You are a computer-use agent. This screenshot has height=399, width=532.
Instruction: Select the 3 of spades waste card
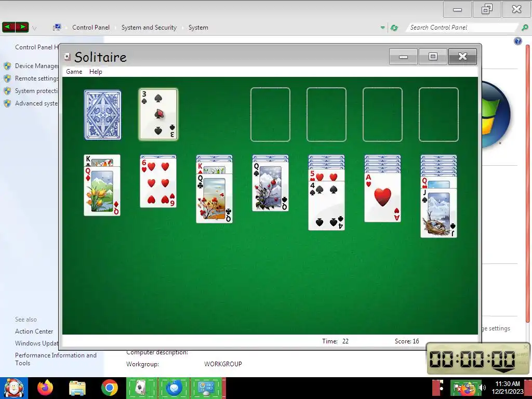tap(158, 114)
